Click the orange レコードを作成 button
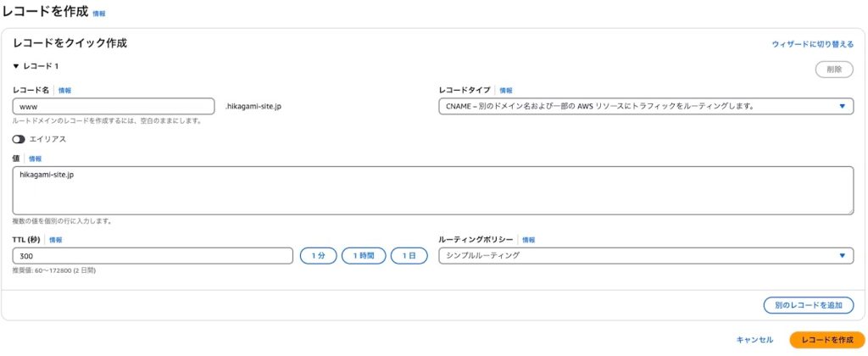This screenshot has height=356, width=868. [x=827, y=339]
